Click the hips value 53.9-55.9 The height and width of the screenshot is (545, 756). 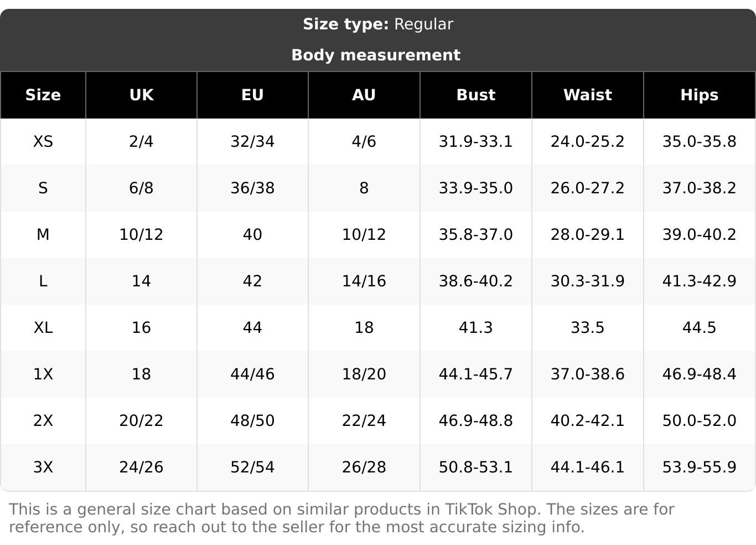(699, 467)
